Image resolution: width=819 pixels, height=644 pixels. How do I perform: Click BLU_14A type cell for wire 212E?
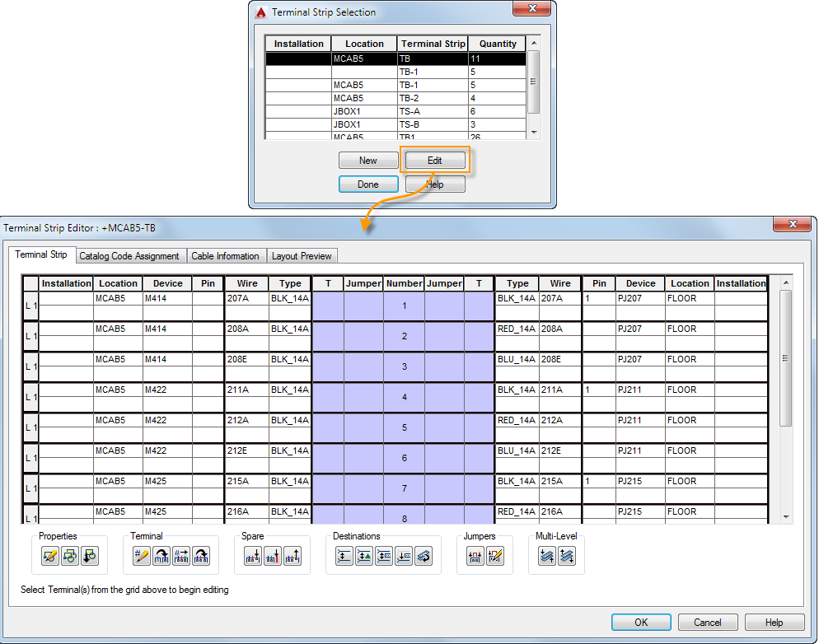(x=517, y=450)
